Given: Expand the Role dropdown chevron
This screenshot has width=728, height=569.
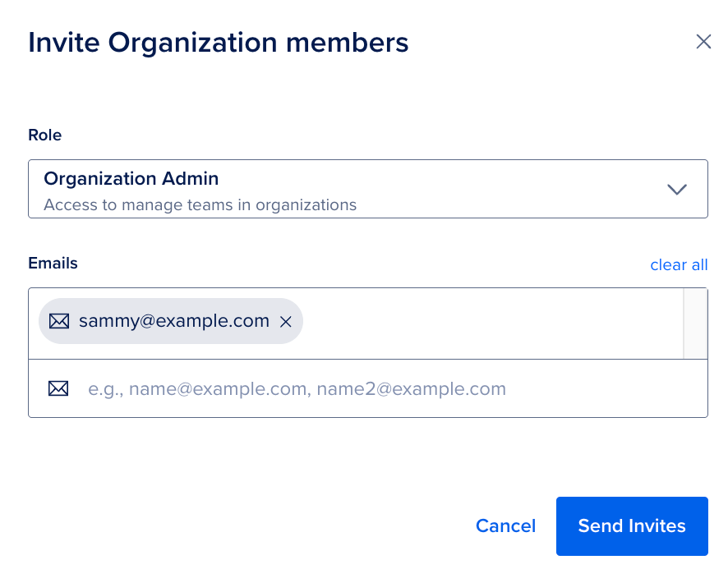Looking at the screenshot, I should coord(676,189).
